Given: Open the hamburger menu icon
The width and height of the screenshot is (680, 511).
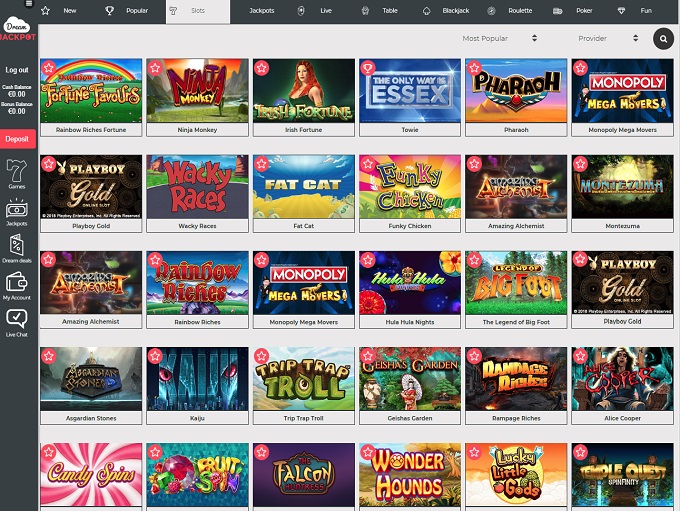Looking at the screenshot, I should click(x=28, y=4).
